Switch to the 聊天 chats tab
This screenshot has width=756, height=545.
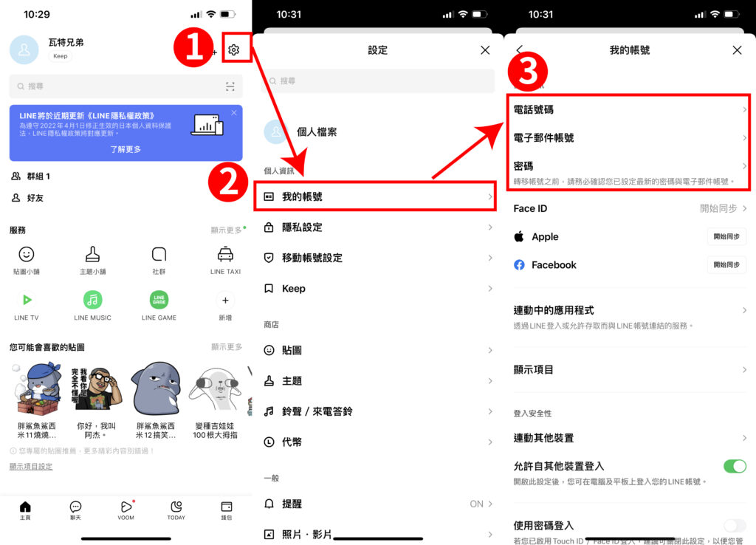76,510
